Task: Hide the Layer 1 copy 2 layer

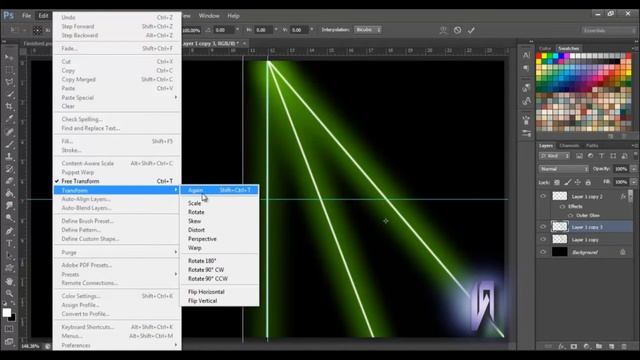Action: point(543,196)
